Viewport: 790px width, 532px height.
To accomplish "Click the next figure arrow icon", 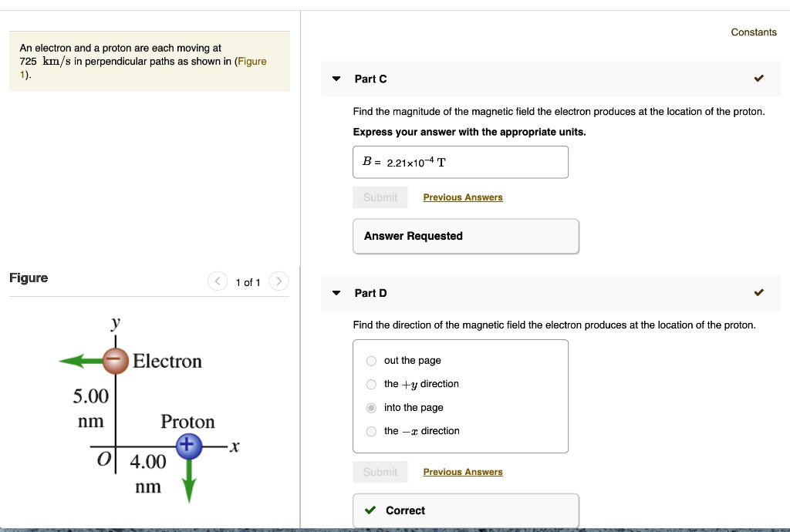I will tap(280, 282).
